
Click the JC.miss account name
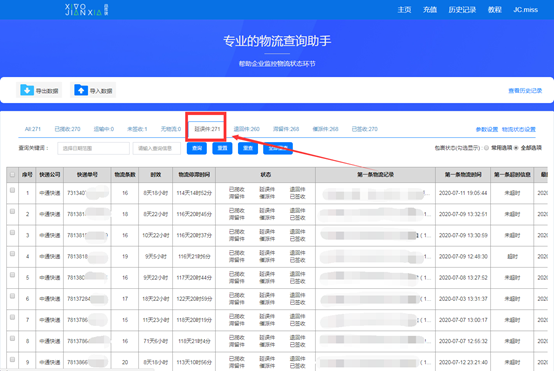click(x=525, y=10)
